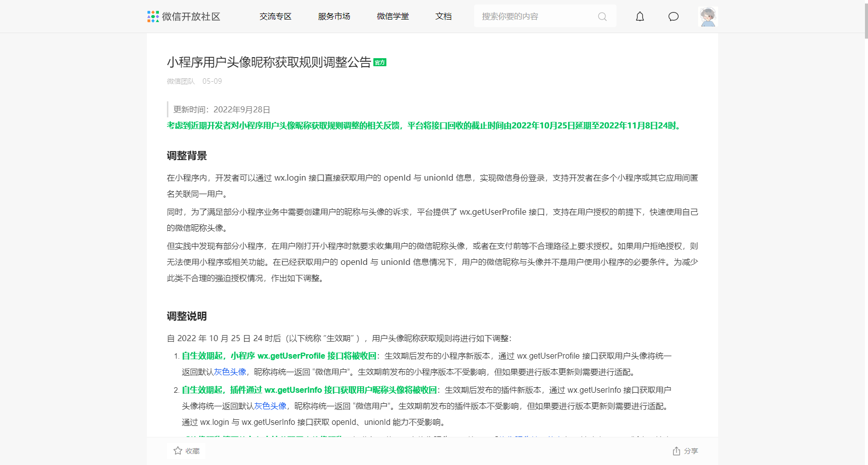The width and height of the screenshot is (868, 465).
Task: Click the line starting 自 2022 年 10 月 25 日
Action: pos(339,338)
